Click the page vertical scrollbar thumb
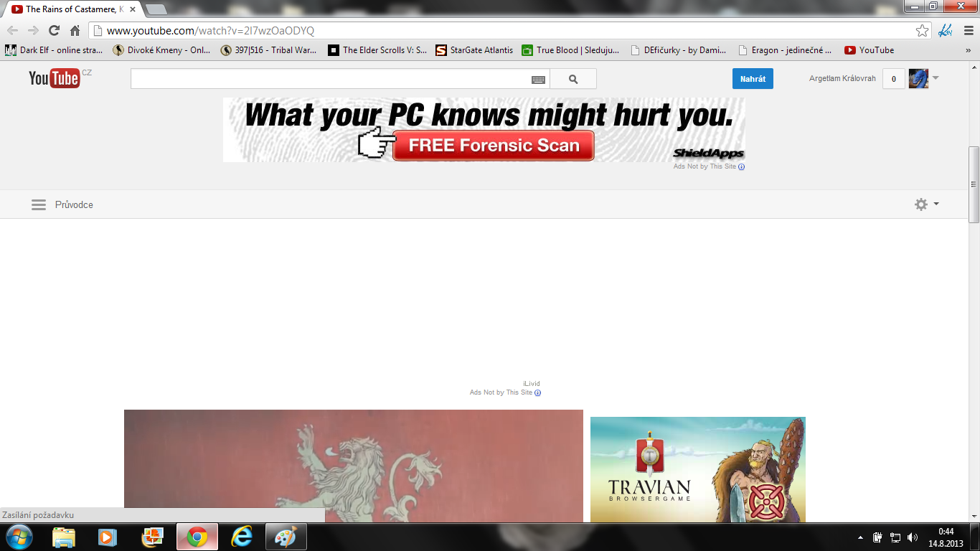Viewport: 980px width, 551px height. [x=974, y=185]
